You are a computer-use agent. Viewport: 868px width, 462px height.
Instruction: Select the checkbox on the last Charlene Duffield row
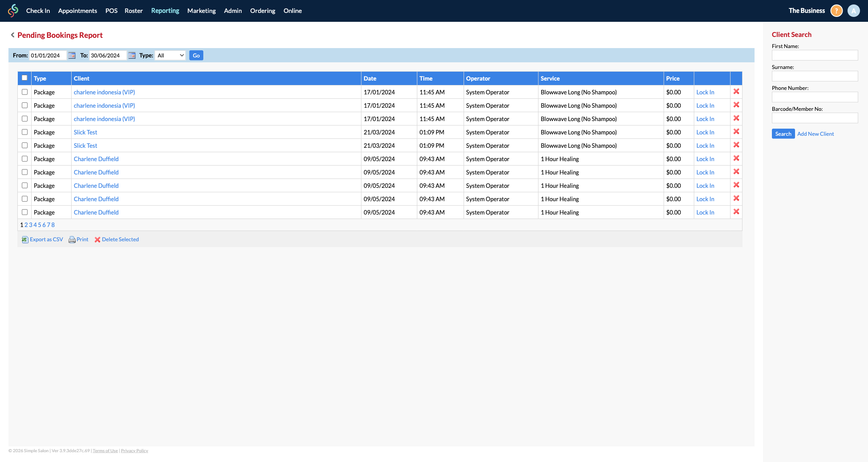pyautogui.click(x=24, y=212)
